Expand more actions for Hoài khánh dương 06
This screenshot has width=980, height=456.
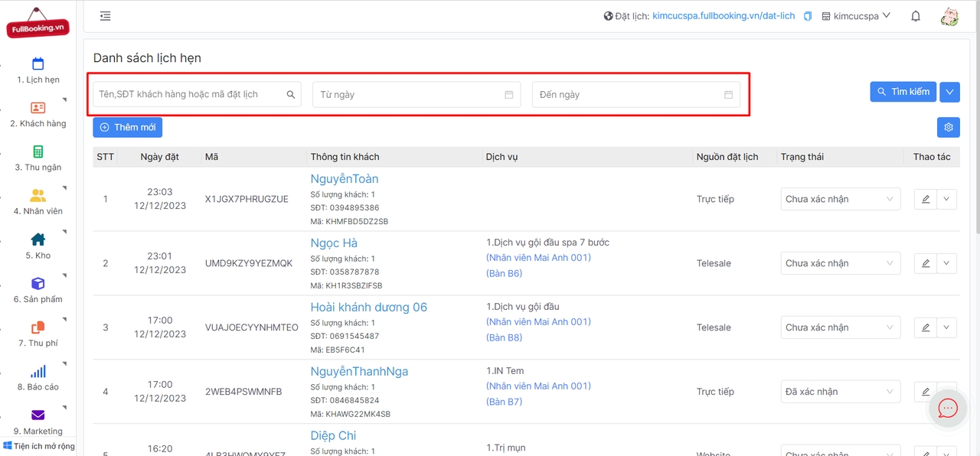click(946, 327)
